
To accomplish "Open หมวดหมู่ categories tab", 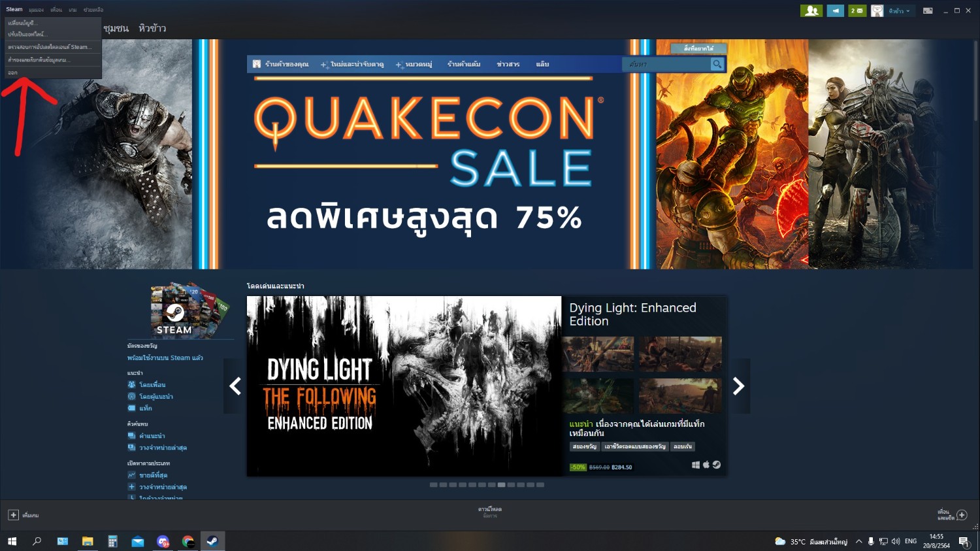I will [414, 64].
